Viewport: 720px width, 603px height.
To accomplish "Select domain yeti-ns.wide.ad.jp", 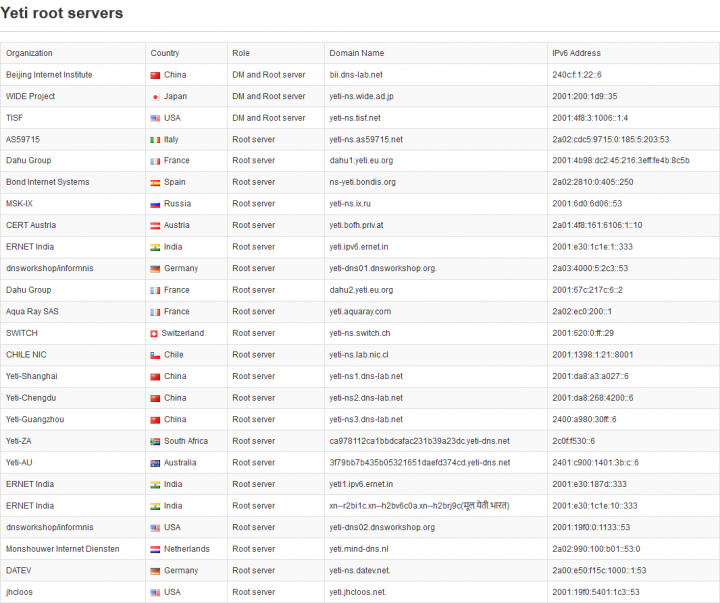I will [x=361, y=96].
